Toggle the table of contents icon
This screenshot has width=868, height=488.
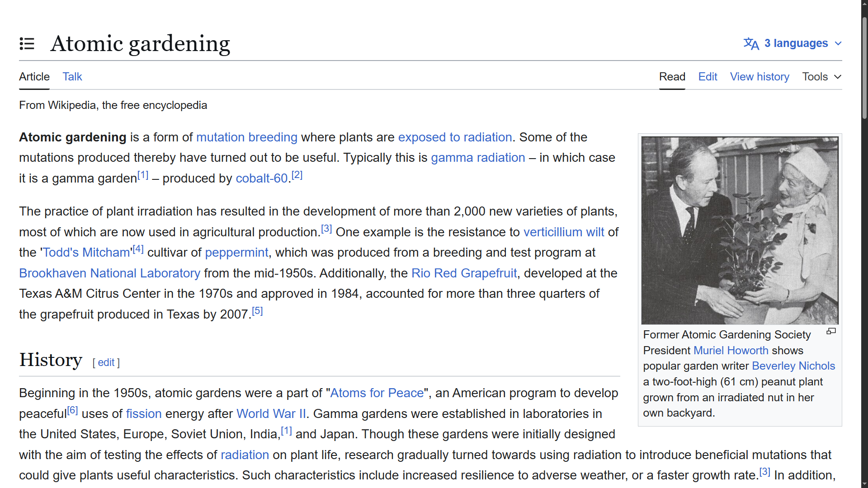pyautogui.click(x=27, y=44)
